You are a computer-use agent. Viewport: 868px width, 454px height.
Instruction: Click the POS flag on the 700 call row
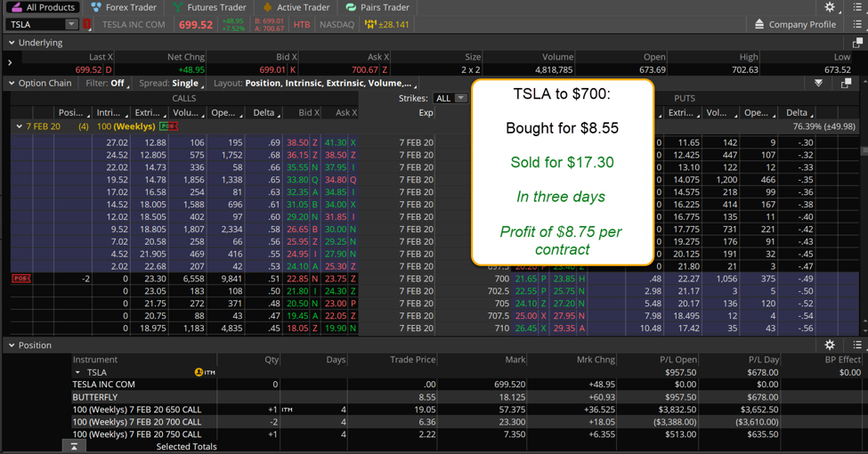coord(21,279)
